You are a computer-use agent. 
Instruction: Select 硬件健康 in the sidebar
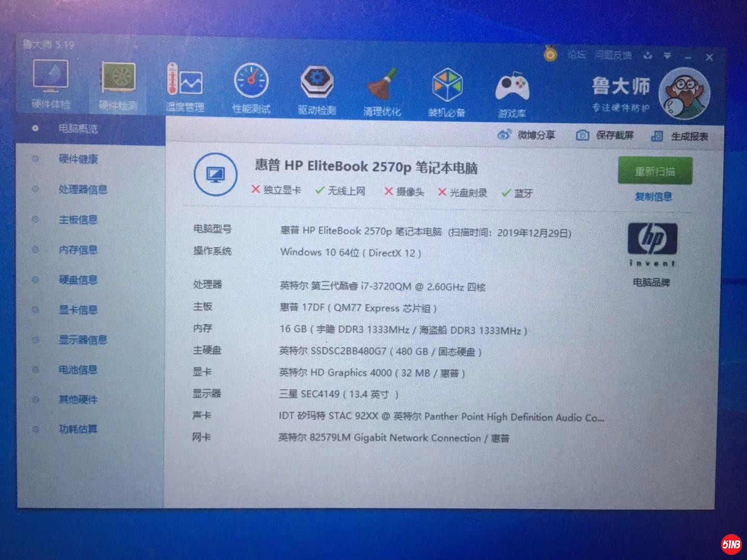[x=78, y=159]
